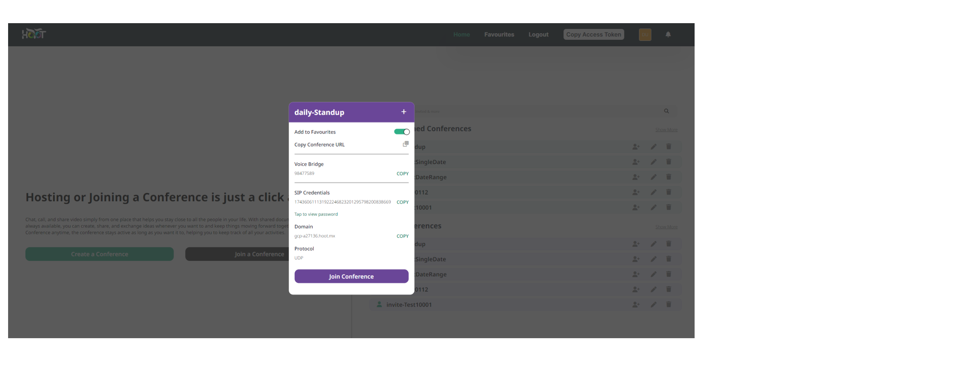The image size is (980, 371).
Task: Click the search magnifier icon
Action: pyautogui.click(x=666, y=111)
